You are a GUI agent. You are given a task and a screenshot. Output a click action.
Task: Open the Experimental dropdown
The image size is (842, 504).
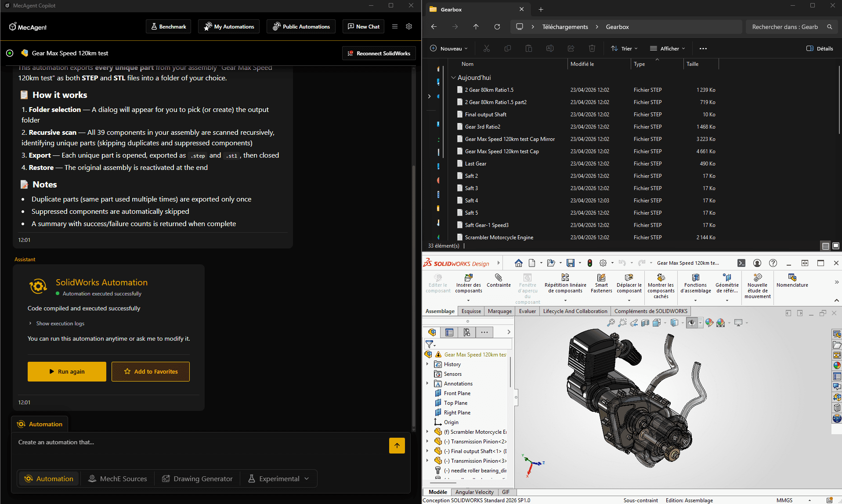pyautogui.click(x=279, y=479)
